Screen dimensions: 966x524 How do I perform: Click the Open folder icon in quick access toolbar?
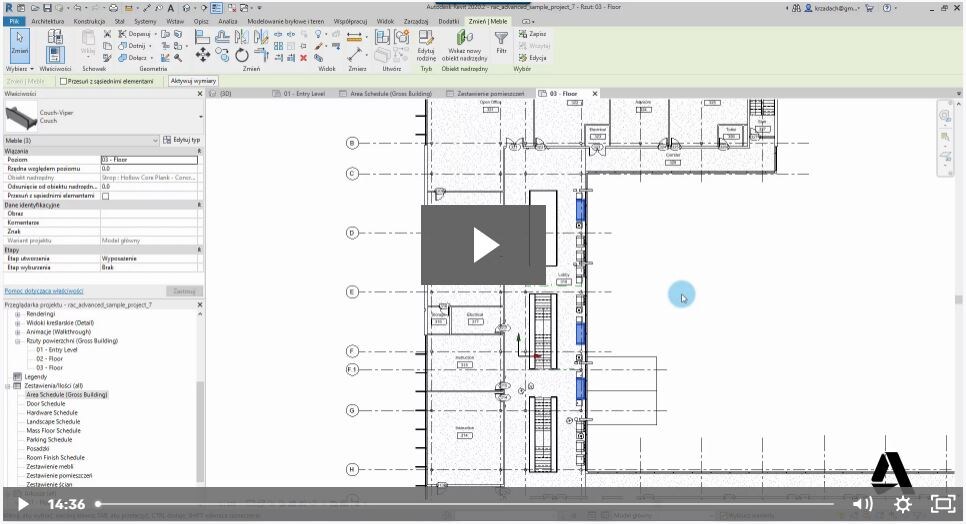pyautogui.click(x=35, y=8)
